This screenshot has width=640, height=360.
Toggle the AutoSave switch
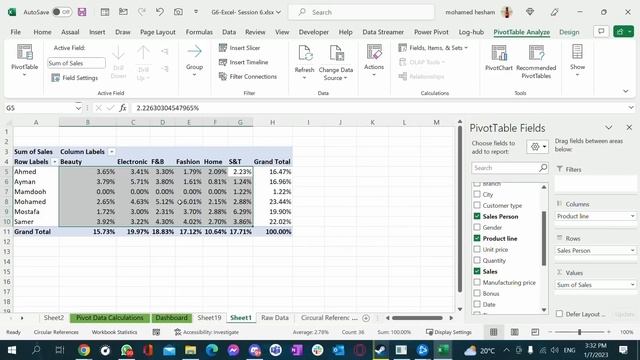62,12
